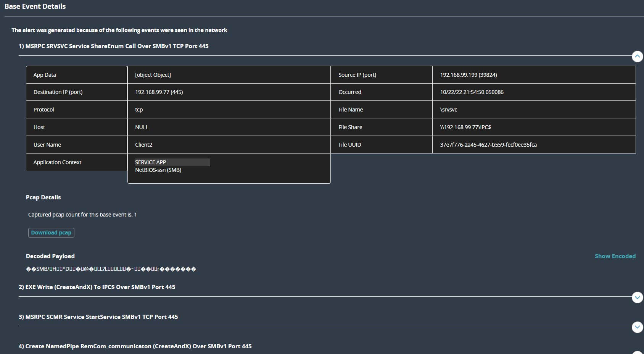The height and width of the screenshot is (354, 644).
Task: Click the Decoded Payload heading
Action: click(50, 256)
